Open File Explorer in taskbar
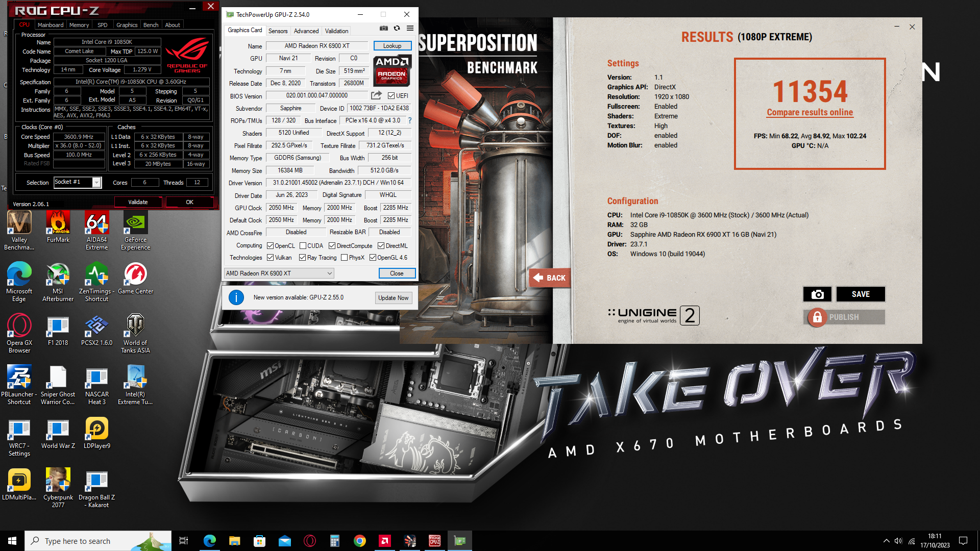This screenshot has height=551, width=980. tap(234, 541)
